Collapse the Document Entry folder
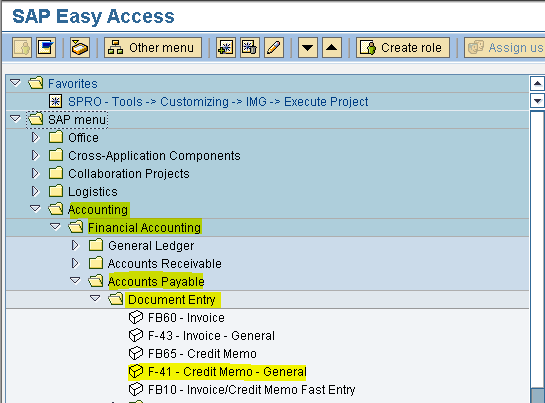This screenshot has height=403, width=545. [x=95, y=298]
